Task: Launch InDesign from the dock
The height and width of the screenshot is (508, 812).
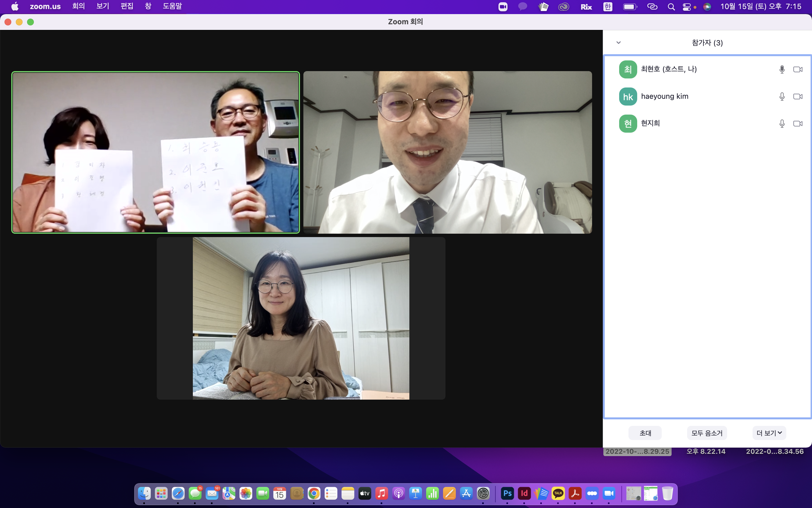Action: point(524,493)
